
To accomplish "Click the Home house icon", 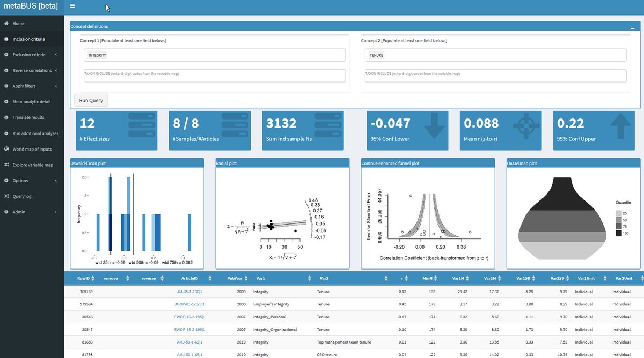I will point(6,24).
